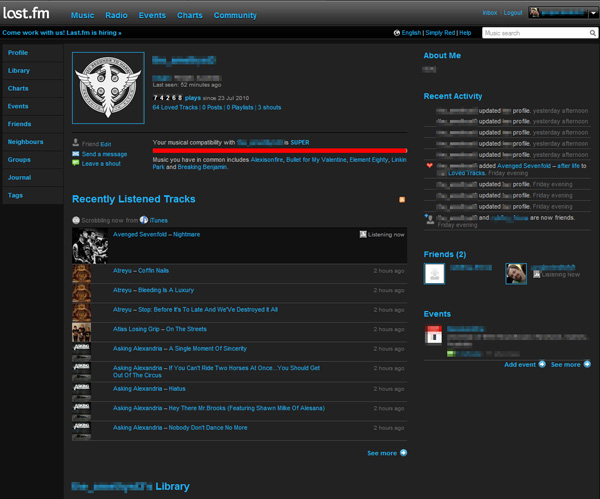The image size is (600, 499).
Task: Open the Bullet for My Valentine link
Action: [x=316, y=160]
